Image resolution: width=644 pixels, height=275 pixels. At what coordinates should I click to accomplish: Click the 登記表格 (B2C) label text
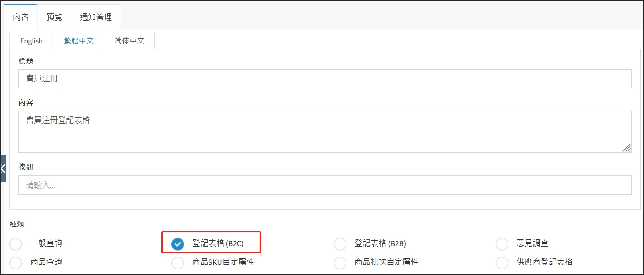[218, 243]
